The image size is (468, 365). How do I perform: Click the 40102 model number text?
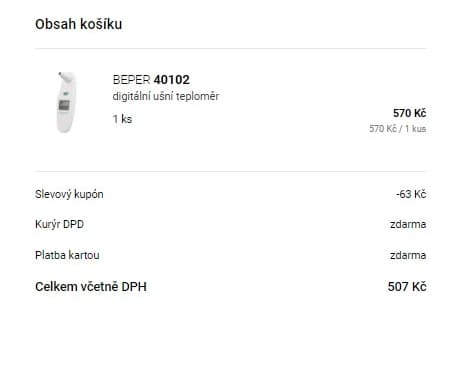(171, 80)
